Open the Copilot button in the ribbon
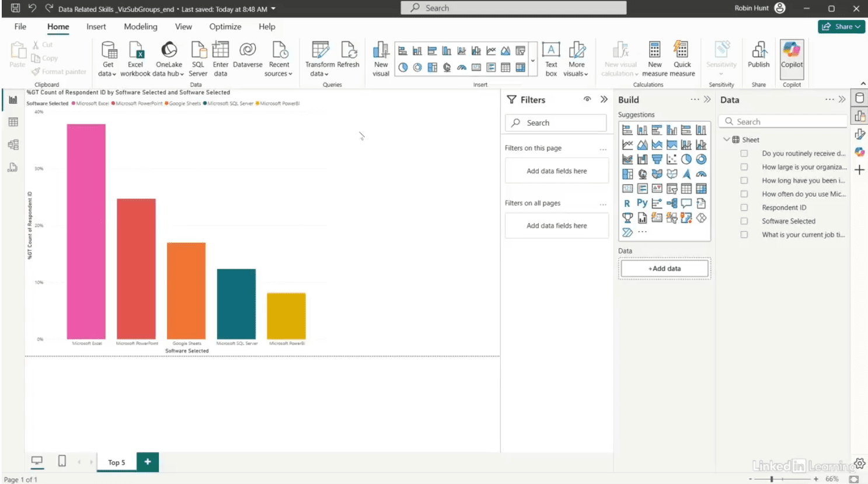Viewport: 868px width, 484px height. (x=792, y=58)
